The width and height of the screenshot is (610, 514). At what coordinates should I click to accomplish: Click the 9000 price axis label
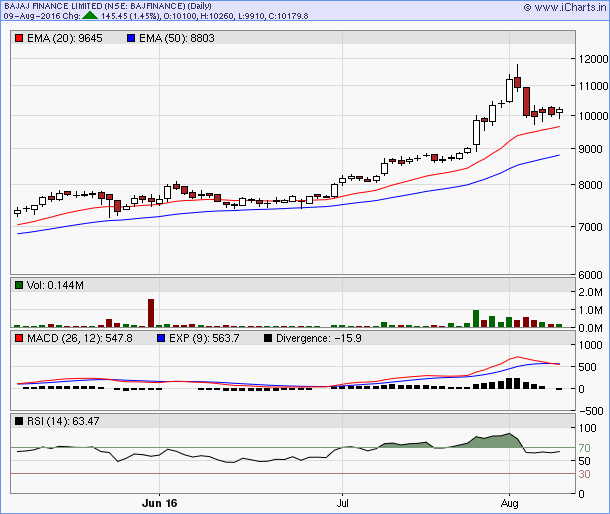click(590, 149)
